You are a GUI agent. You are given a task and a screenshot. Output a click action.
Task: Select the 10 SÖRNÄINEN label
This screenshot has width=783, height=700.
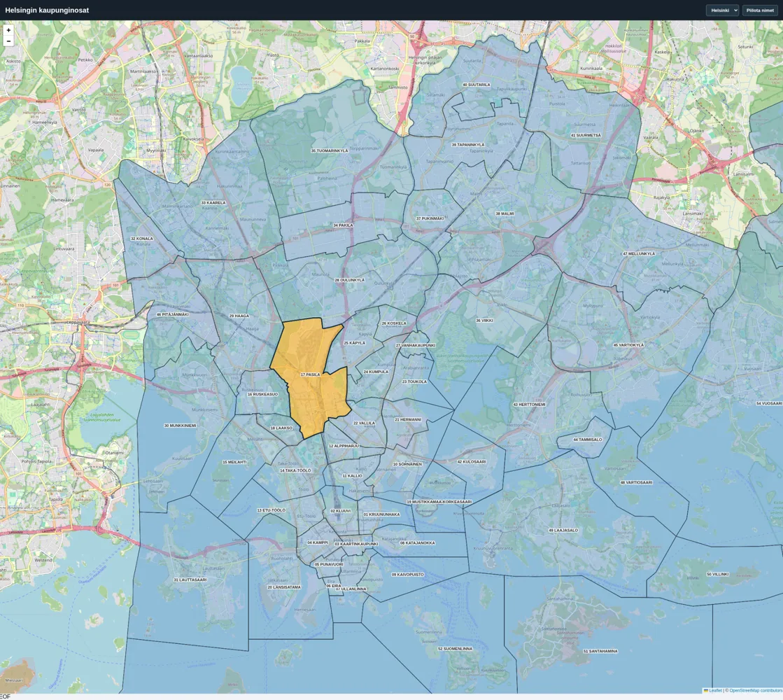[x=407, y=464]
